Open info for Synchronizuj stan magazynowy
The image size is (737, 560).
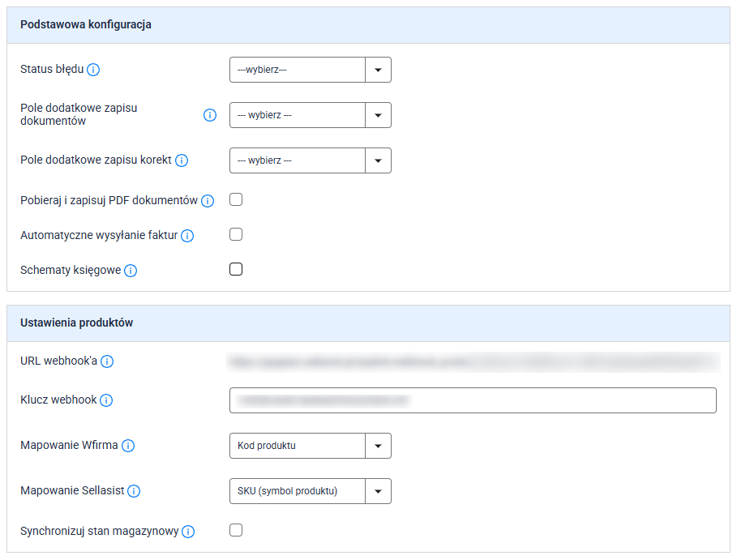point(188,532)
